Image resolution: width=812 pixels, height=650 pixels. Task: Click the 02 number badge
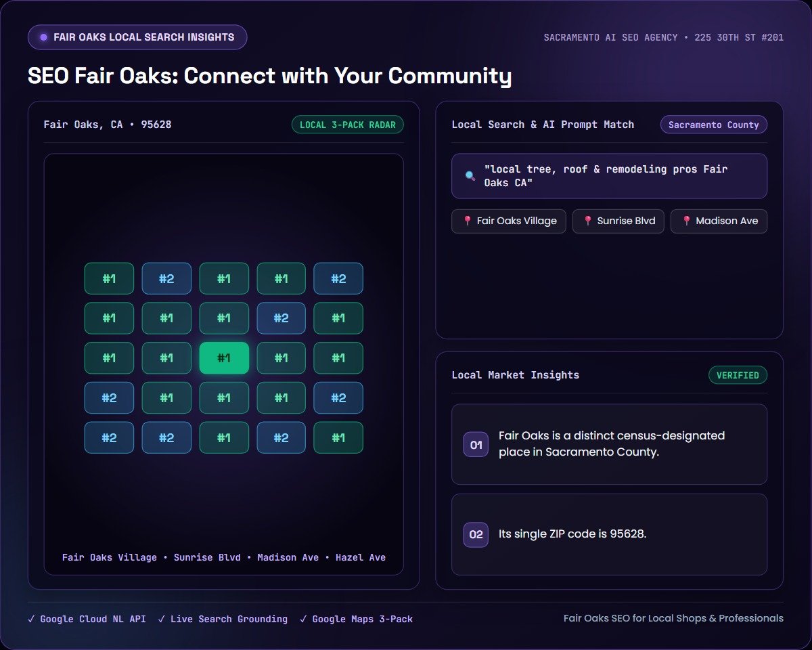476,534
